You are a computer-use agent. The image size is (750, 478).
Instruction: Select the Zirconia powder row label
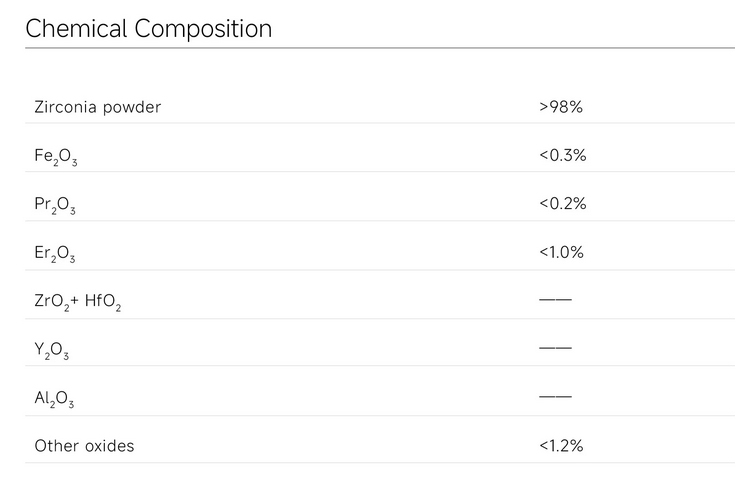click(97, 107)
